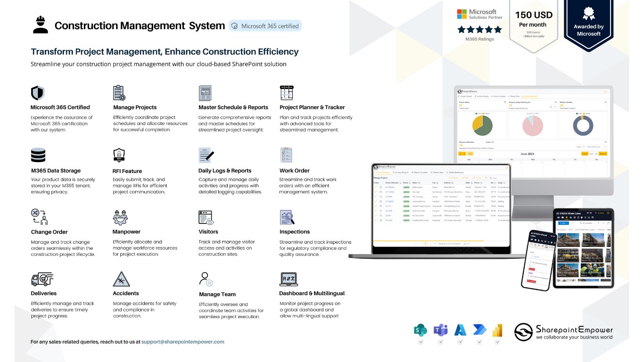Open Global Dashboard tab on laptop screen
This screenshot has height=362, width=644.
[455, 173]
